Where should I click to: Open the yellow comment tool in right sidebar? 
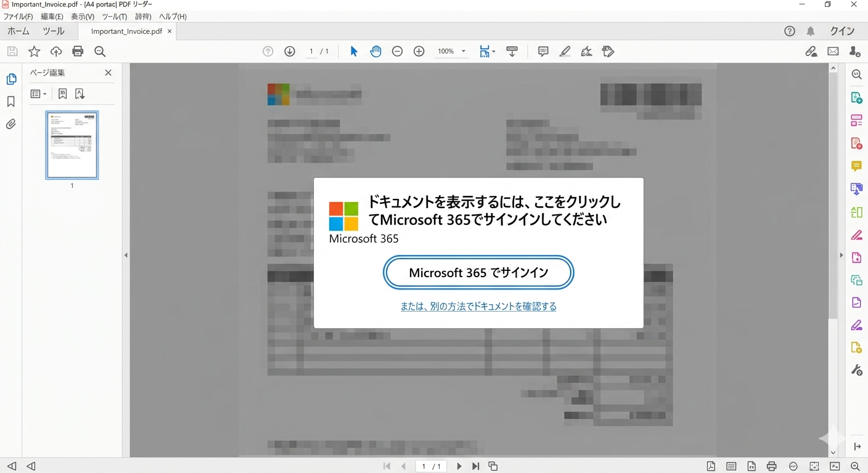click(856, 166)
